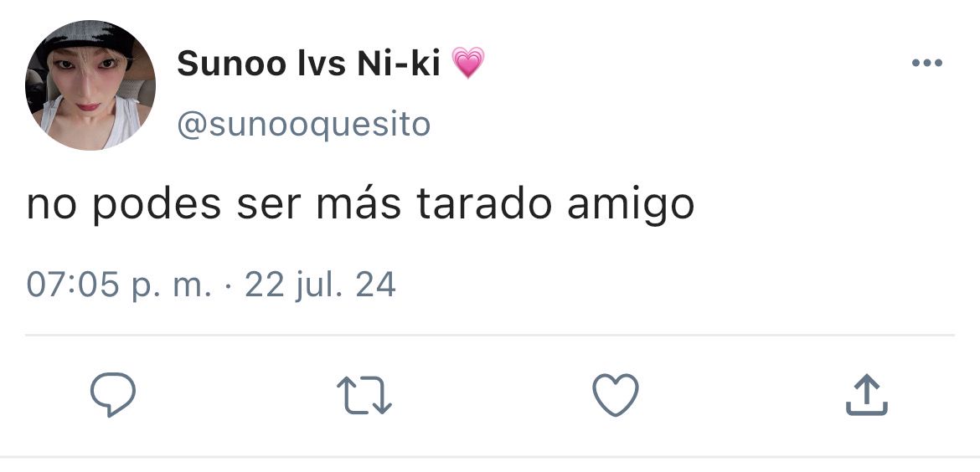Click the divider line under the timestamp
980x472 pixels.
point(490,336)
